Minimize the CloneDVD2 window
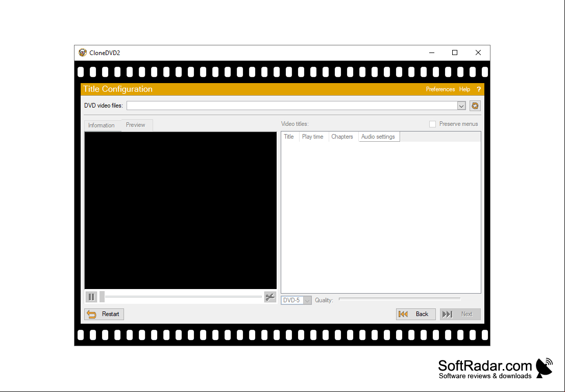 [x=432, y=53]
